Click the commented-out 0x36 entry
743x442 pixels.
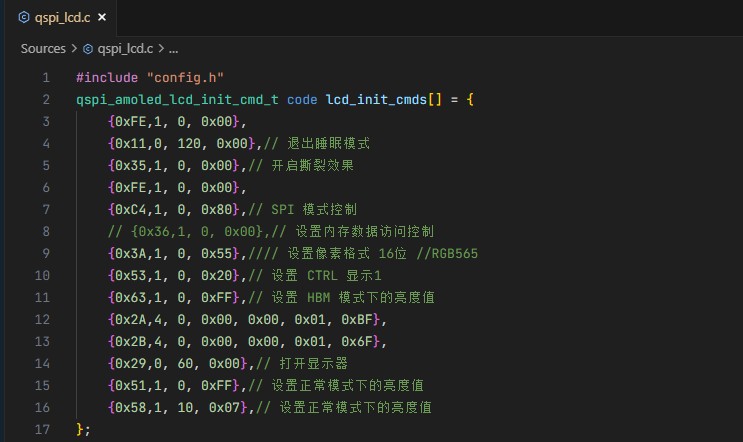[x=197, y=231]
